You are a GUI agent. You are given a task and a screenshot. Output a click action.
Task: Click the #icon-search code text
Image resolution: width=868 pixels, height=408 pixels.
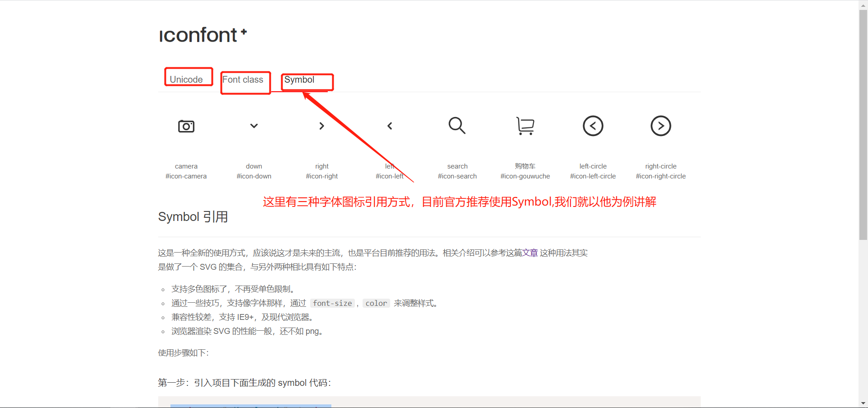458,176
